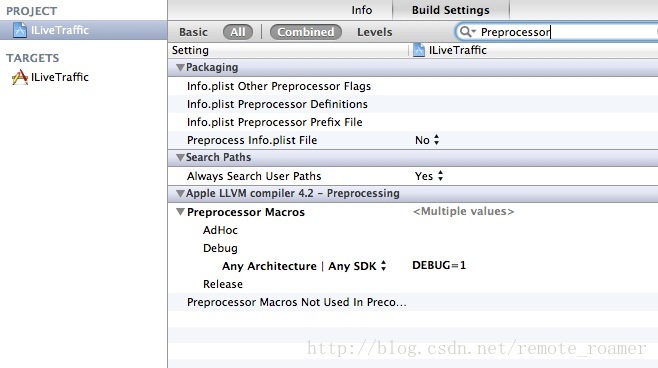658x368 pixels.
Task: Switch to the Build Settings tab
Action: click(x=451, y=10)
